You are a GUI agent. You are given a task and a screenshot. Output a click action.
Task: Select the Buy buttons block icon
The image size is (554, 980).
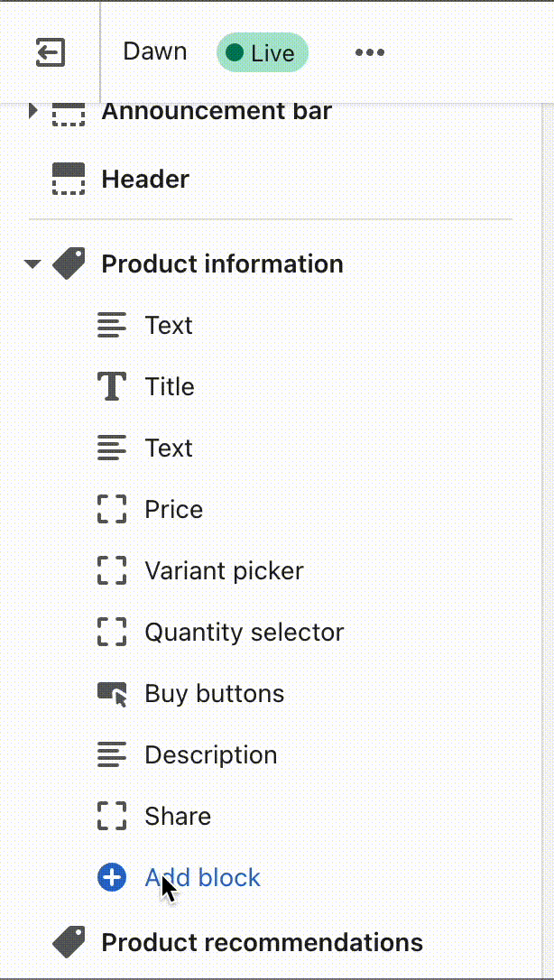pyautogui.click(x=112, y=693)
